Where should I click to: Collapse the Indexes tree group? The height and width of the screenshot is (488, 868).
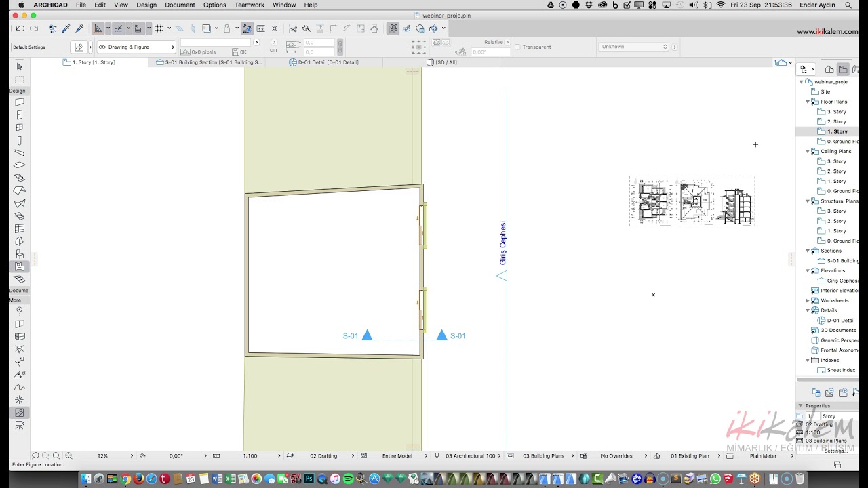[808, 360]
